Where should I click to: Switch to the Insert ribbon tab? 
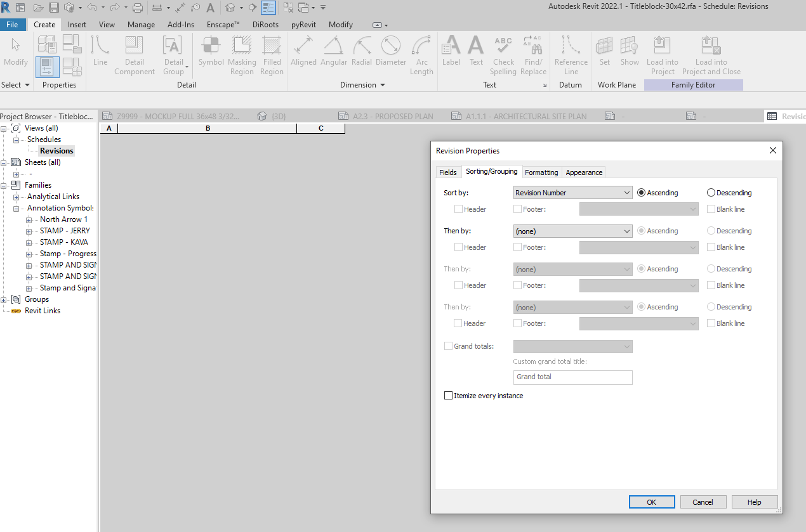(77, 25)
